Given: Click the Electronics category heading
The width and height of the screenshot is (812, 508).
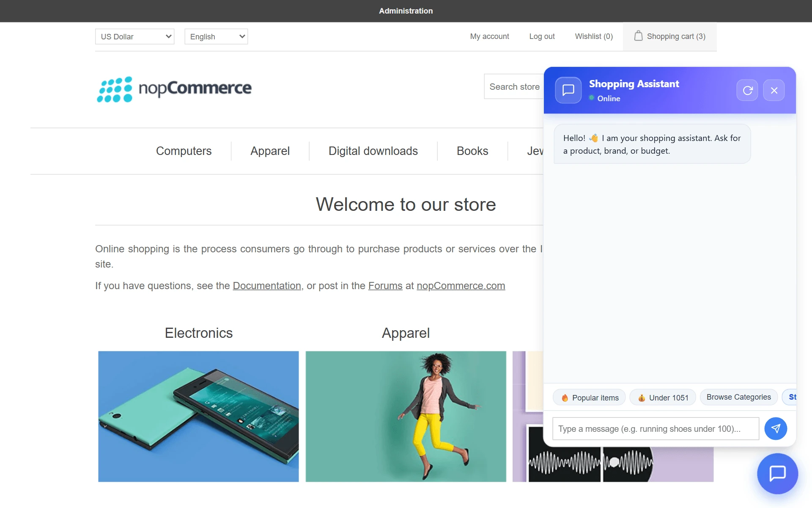Looking at the screenshot, I should [x=198, y=333].
